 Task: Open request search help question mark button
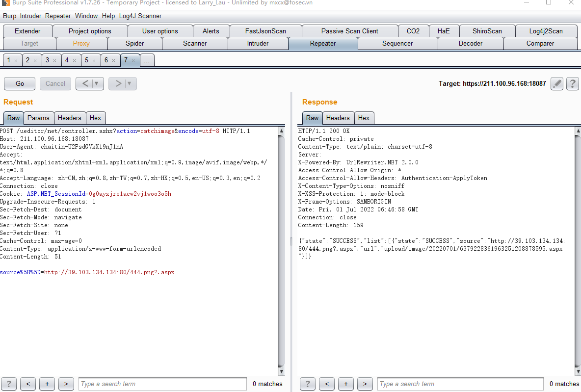point(9,384)
